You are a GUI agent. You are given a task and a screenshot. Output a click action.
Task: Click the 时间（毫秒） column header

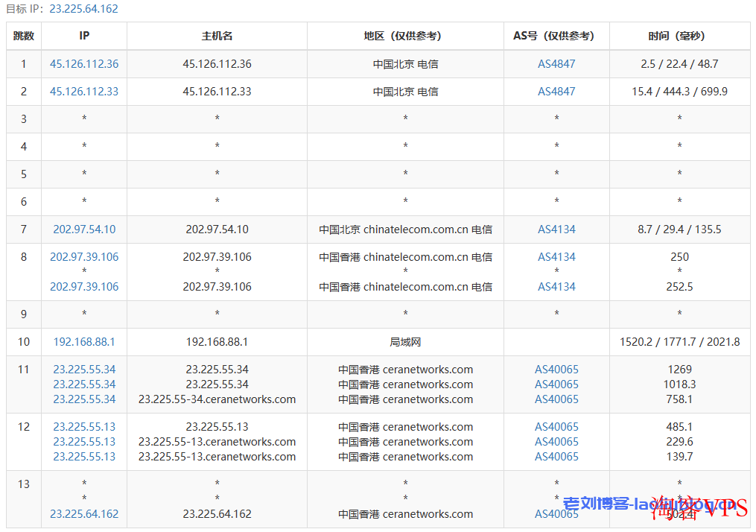click(x=679, y=36)
